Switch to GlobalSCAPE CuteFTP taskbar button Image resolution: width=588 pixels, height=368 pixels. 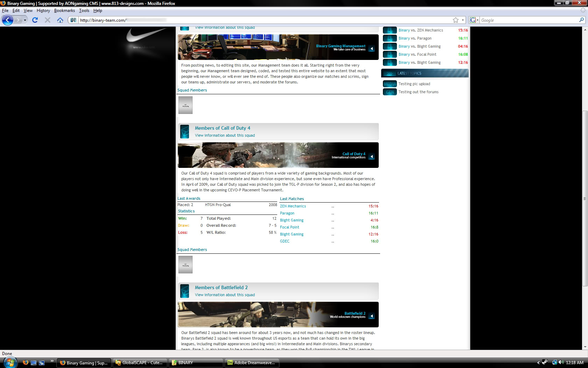140,363
